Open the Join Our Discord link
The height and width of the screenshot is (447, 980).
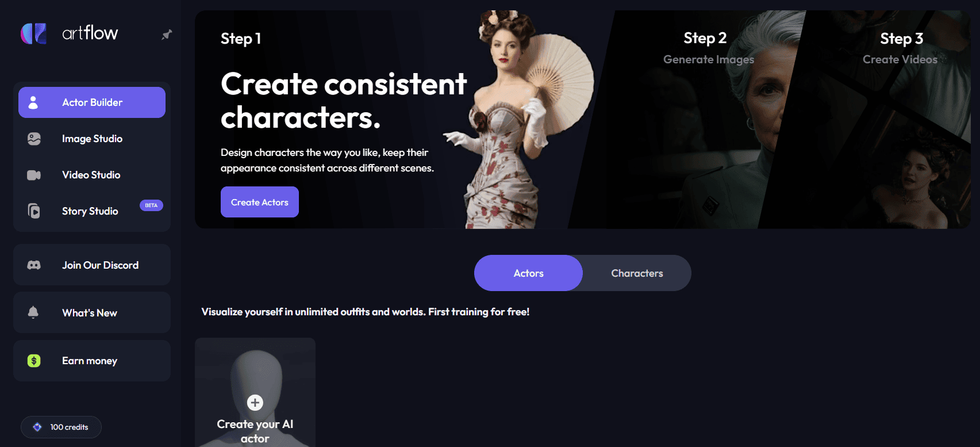click(92, 265)
